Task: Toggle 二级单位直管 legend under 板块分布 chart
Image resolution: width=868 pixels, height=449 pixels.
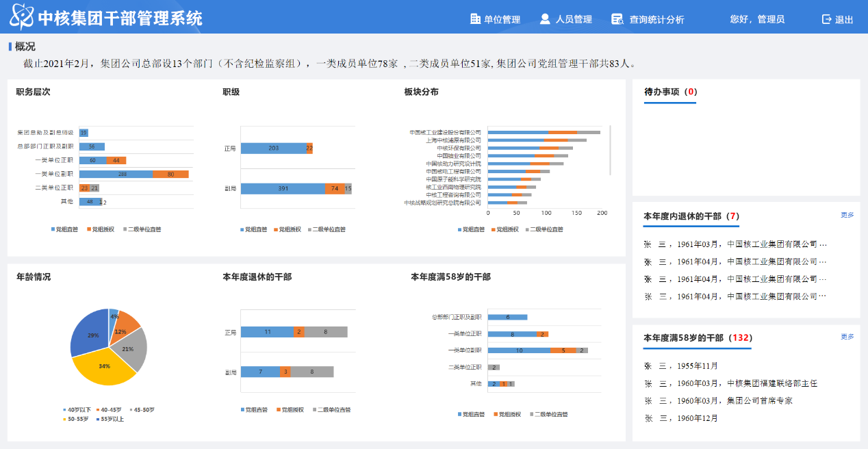Action: pyautogui.click(x=546, y=229)
